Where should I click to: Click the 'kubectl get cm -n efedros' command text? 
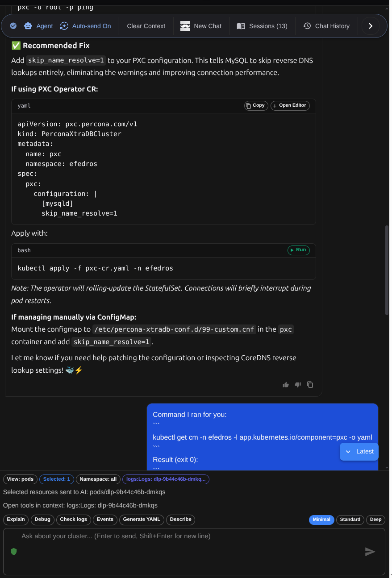coord(263,437)
